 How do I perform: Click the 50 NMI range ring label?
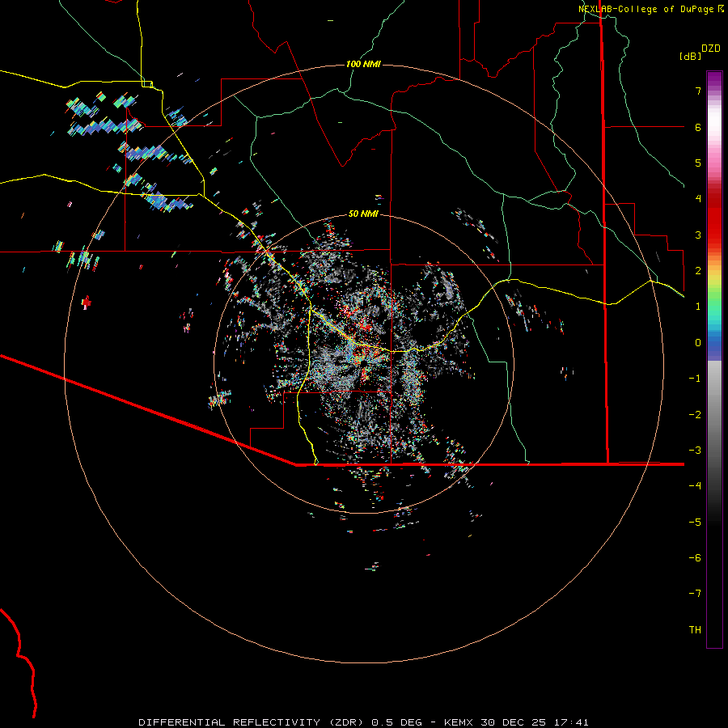point(363,214)
